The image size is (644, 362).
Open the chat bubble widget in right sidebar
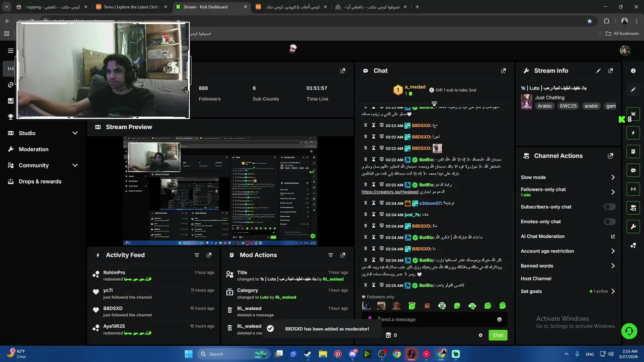[633, 170]
